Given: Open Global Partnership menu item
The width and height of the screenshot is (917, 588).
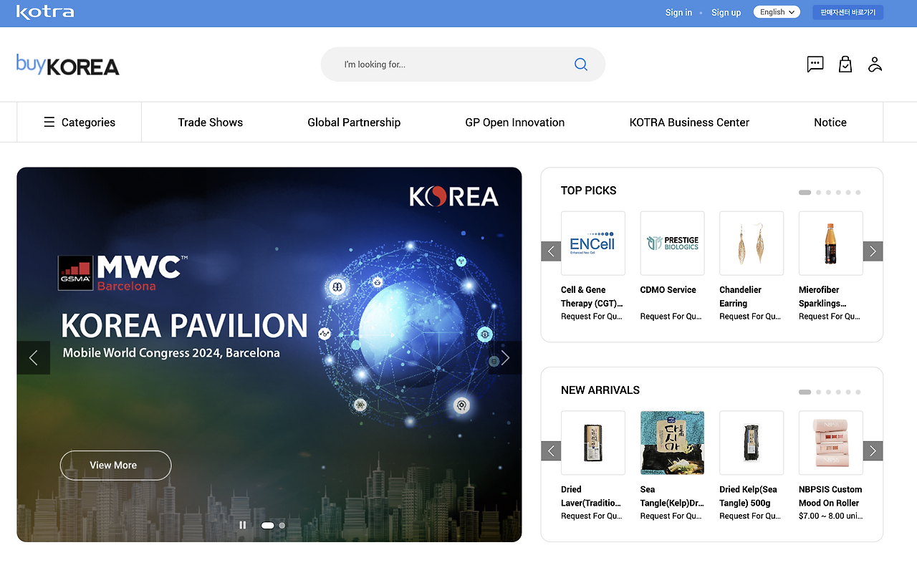Looking at the screenshot, I should tap(354, 122).
